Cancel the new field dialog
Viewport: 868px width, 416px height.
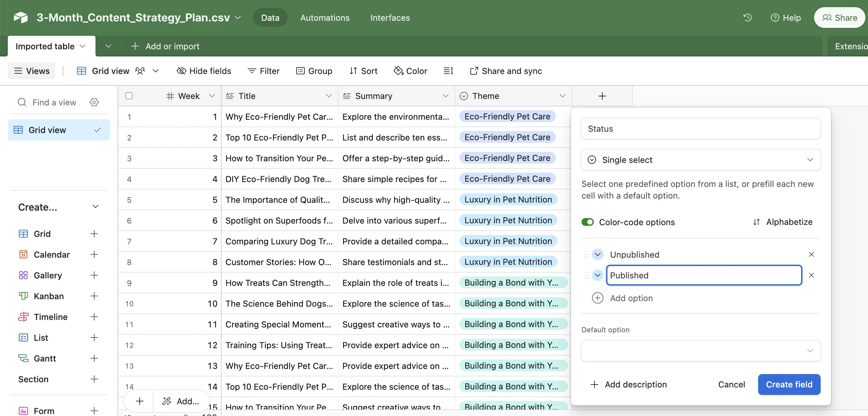point(731,385)
